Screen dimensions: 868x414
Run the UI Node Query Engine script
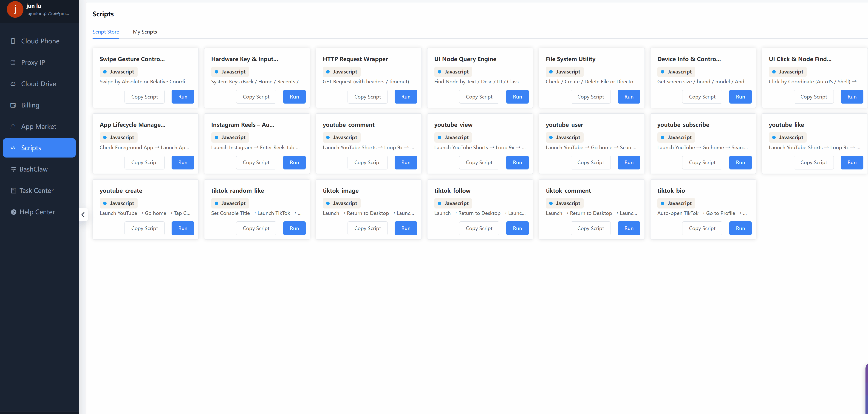(x=517, y=97)
